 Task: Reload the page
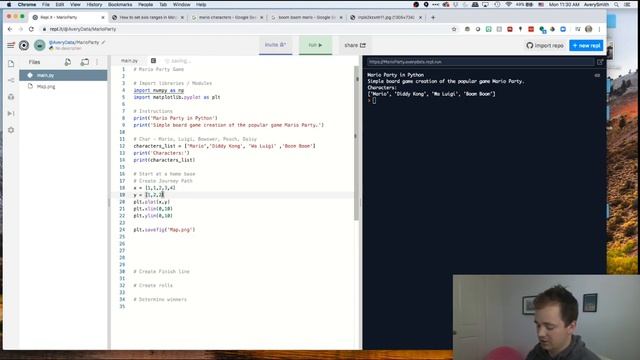pyautogui.click(x=31, y=29)
